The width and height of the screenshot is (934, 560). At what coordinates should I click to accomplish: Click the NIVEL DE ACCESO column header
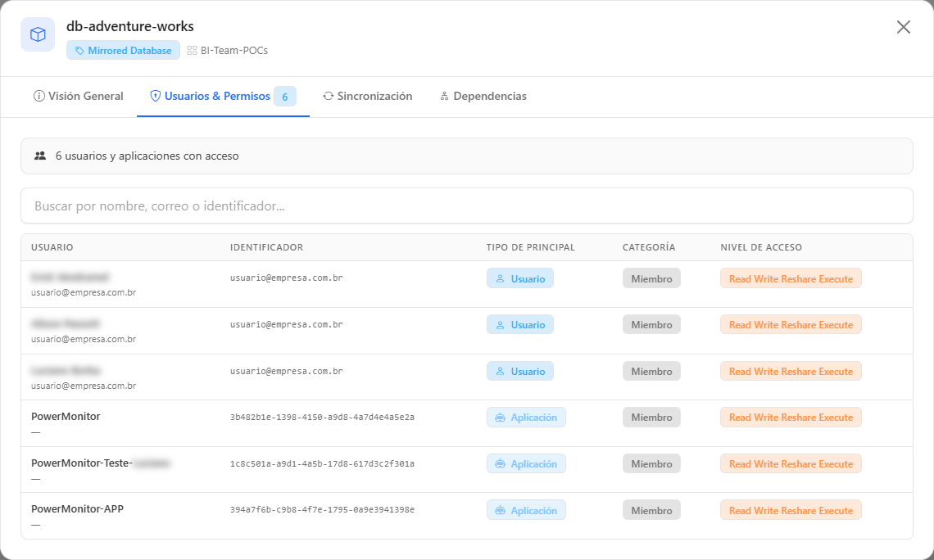761,247
